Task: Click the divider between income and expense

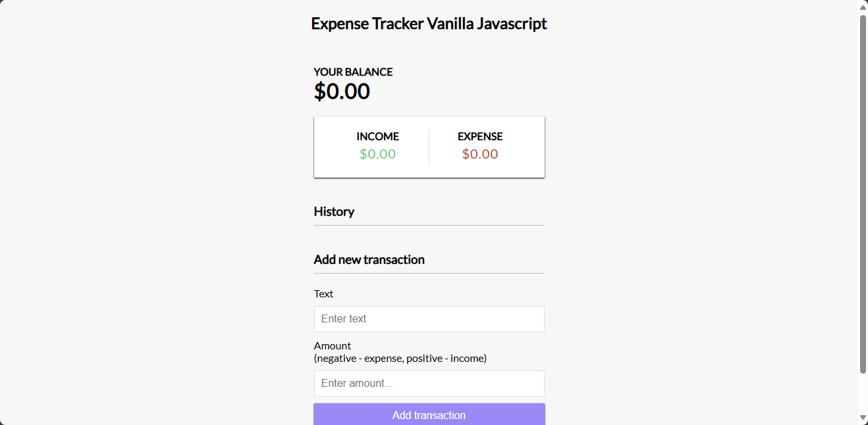Action: (429, 147)
